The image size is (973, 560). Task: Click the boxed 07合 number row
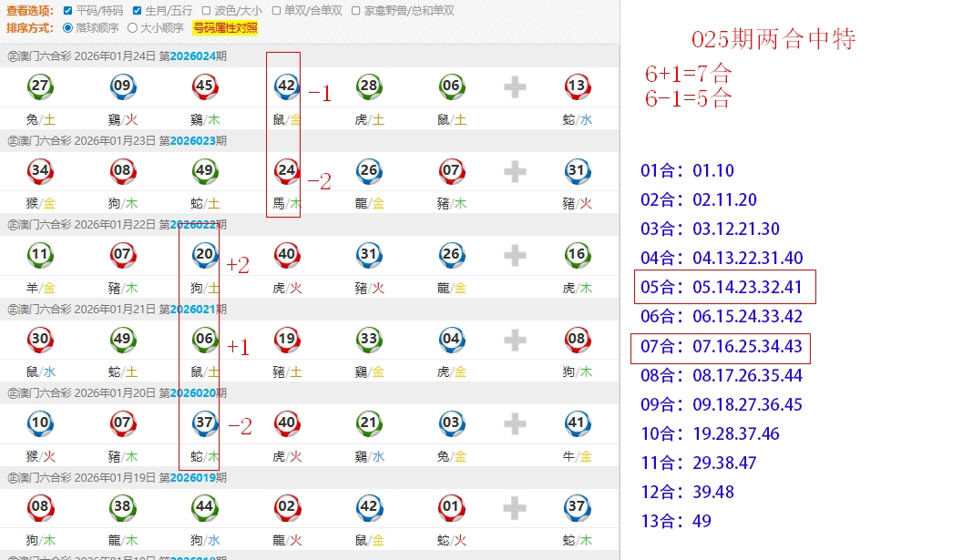pyautogui.click(x=720, y=347)
